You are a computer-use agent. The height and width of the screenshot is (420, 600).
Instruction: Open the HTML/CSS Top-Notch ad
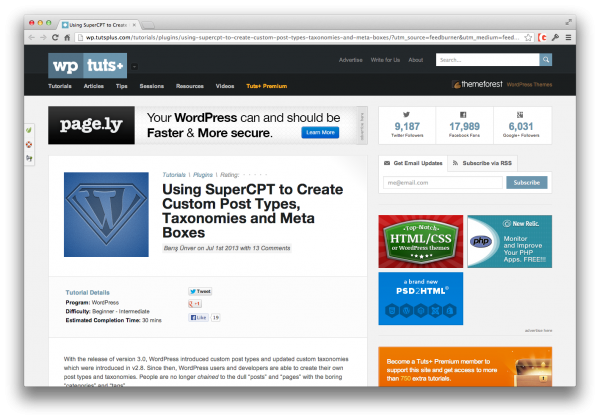coord(421,241)
